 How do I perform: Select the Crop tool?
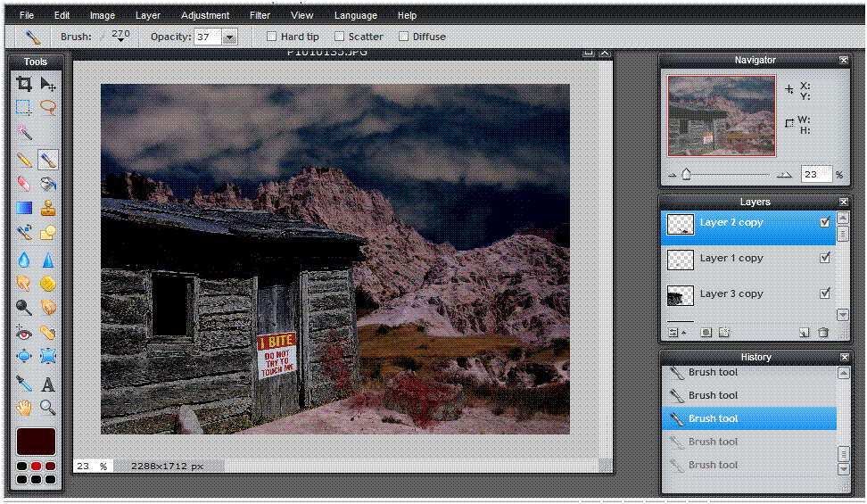click(x=24, y=84)
